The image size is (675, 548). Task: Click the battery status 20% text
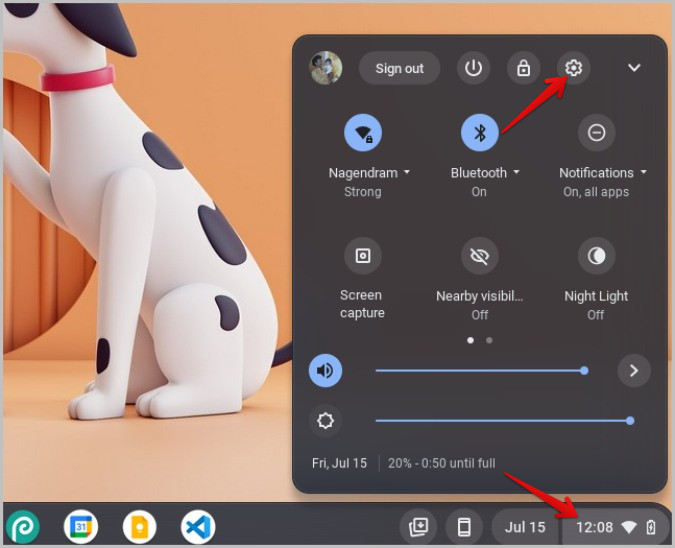point(441,463)
